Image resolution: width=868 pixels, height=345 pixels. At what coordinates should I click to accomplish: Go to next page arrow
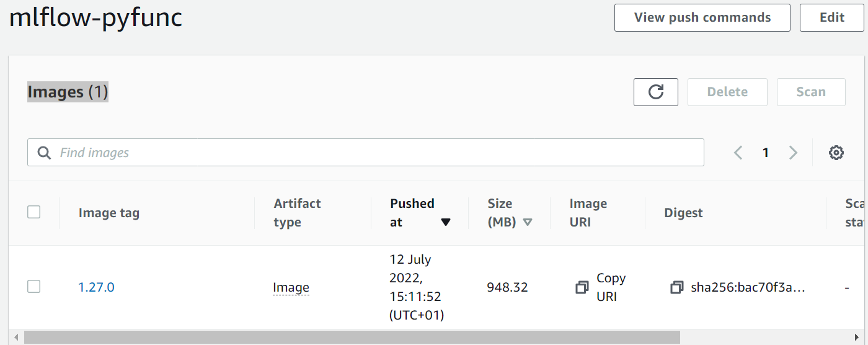click(x=793, y=153)
